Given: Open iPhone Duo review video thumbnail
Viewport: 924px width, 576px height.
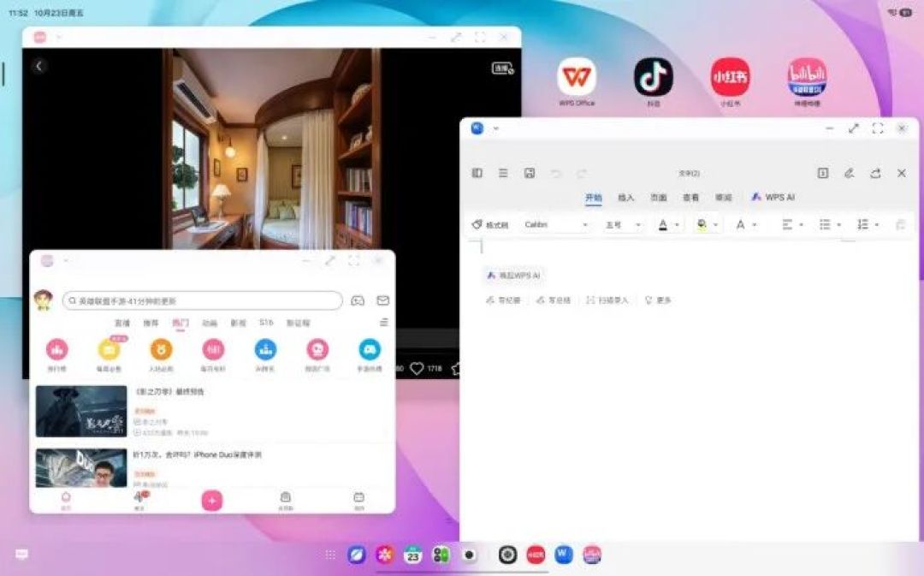Looking at the screenshot, I should coord(81,468).
